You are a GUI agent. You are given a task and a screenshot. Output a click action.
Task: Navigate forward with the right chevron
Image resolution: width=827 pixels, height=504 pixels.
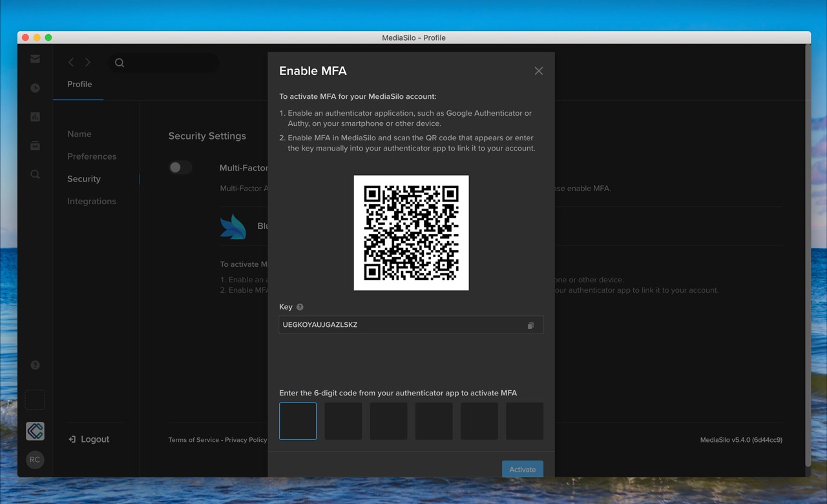[88, 63]
